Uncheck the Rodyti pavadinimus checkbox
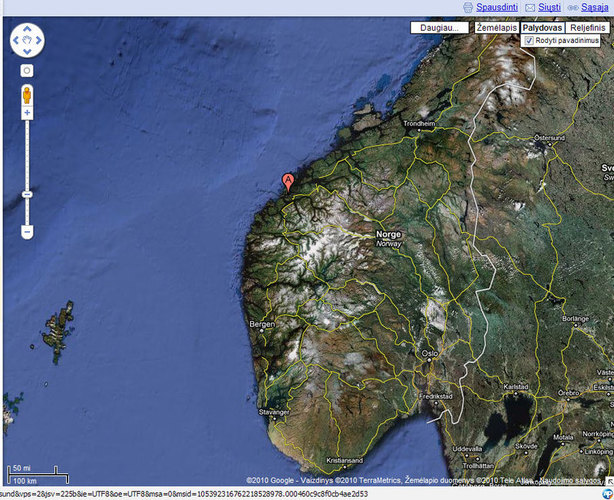 point(529,41)
